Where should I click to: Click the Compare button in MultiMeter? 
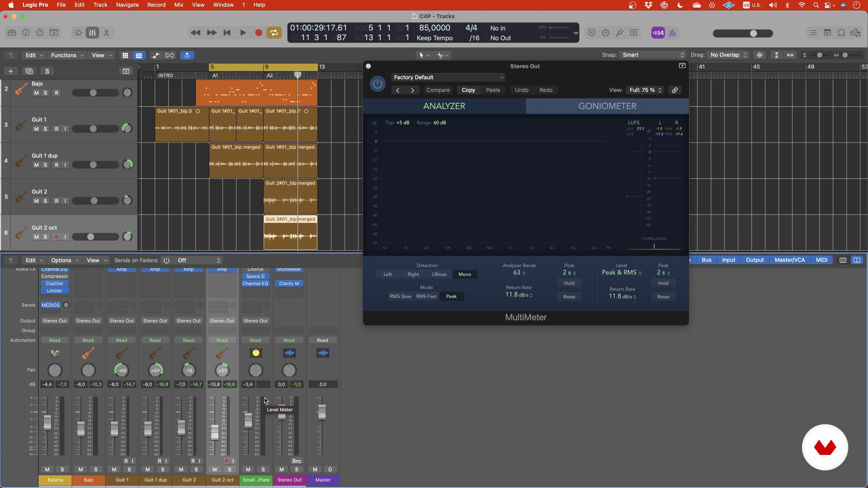pos(438,90)
